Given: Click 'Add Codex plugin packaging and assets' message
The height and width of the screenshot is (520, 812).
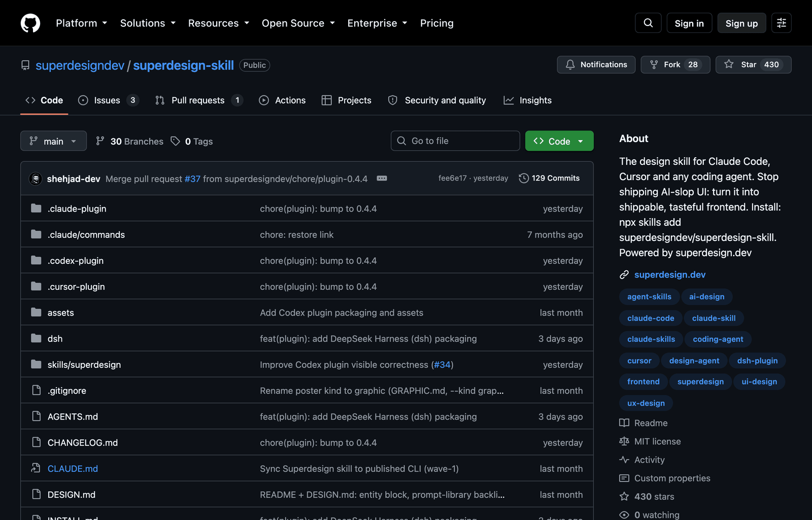Looking at the screenshot, I should [342, 313].
